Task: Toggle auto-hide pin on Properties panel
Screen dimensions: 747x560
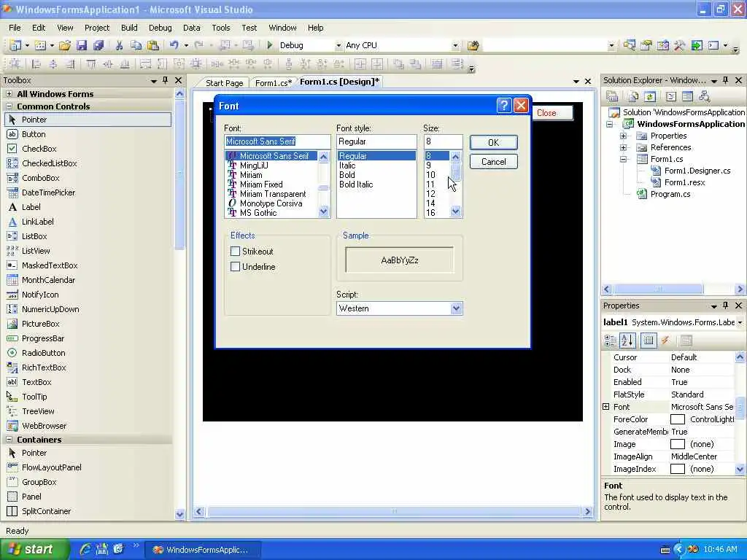Action: click(x=726, y=306)
